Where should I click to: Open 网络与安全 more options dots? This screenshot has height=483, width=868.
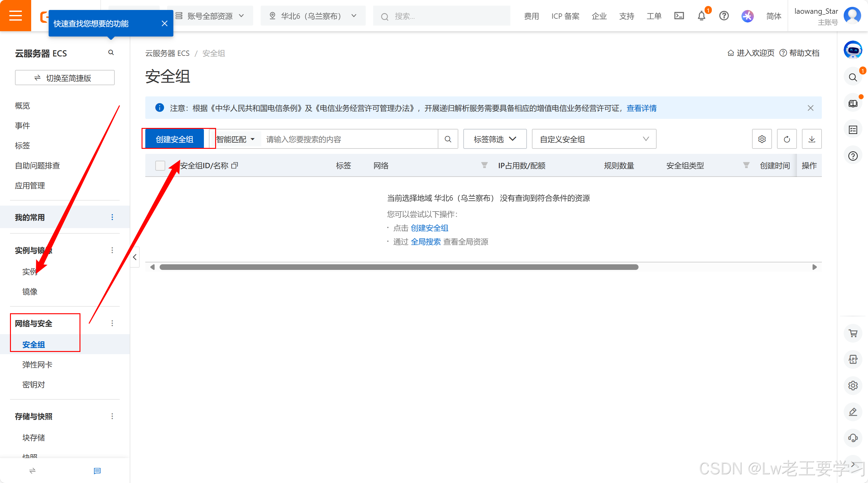112,324
